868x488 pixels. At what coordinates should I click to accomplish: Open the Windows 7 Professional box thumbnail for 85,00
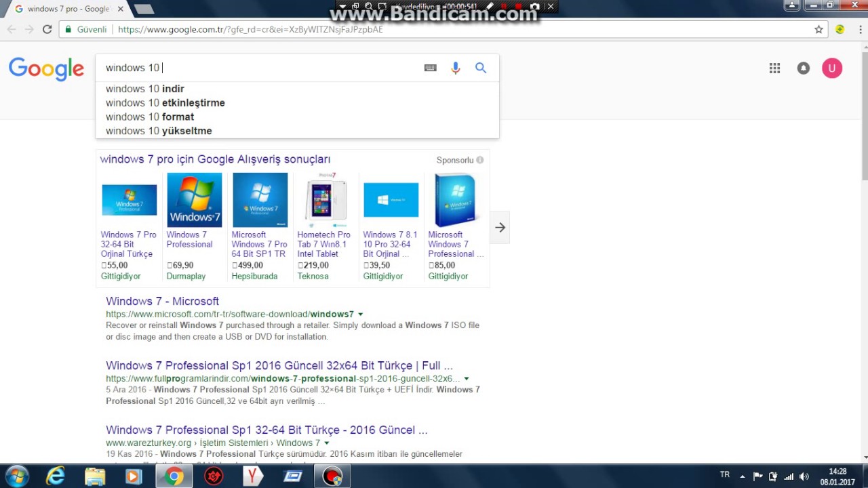[x=455, y=200]
